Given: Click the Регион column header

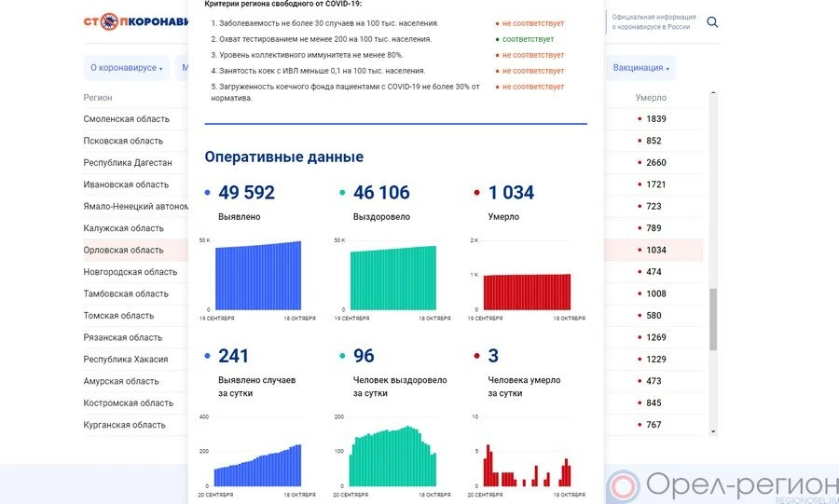Looking at the screenshot, I should coord(98,98).
